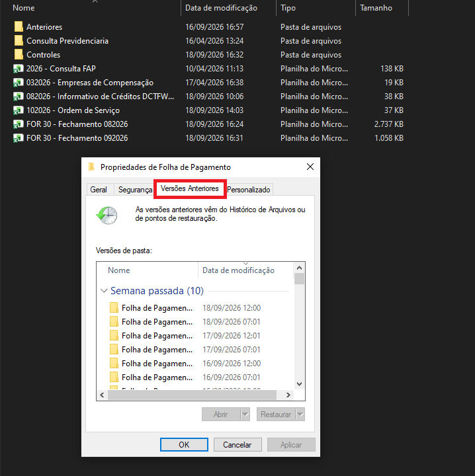Viewport: 475px width, 476px height.
Task: Click the 18/09/2026 16:31 date cell
Action: pos(214,138)
